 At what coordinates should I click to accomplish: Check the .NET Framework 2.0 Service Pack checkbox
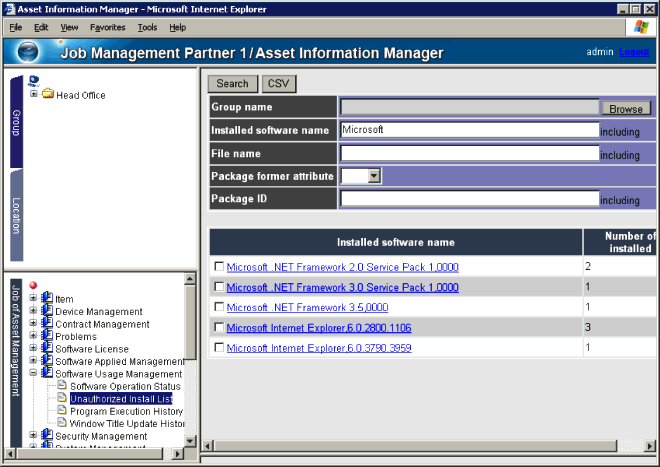coord(219,267)
